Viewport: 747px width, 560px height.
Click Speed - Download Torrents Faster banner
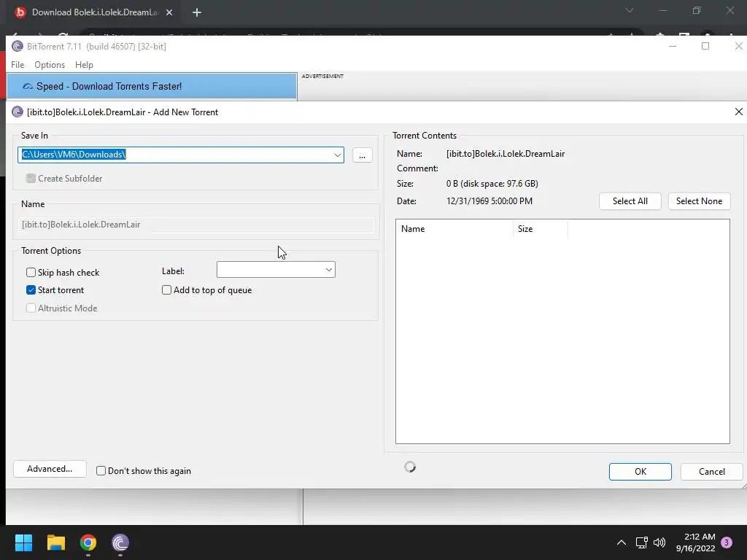click(152, 86)
